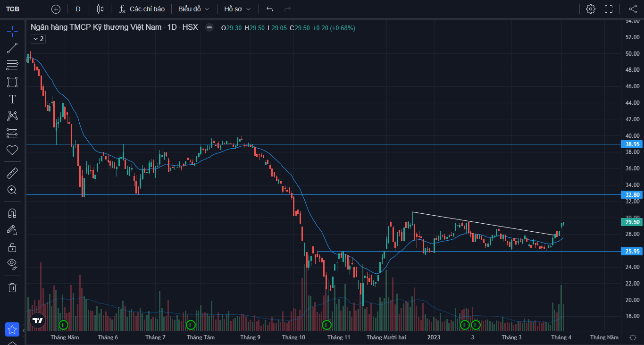Click the F event marker near Tháng 11
Screen dimensions: 644x345
tap(326, 325)
